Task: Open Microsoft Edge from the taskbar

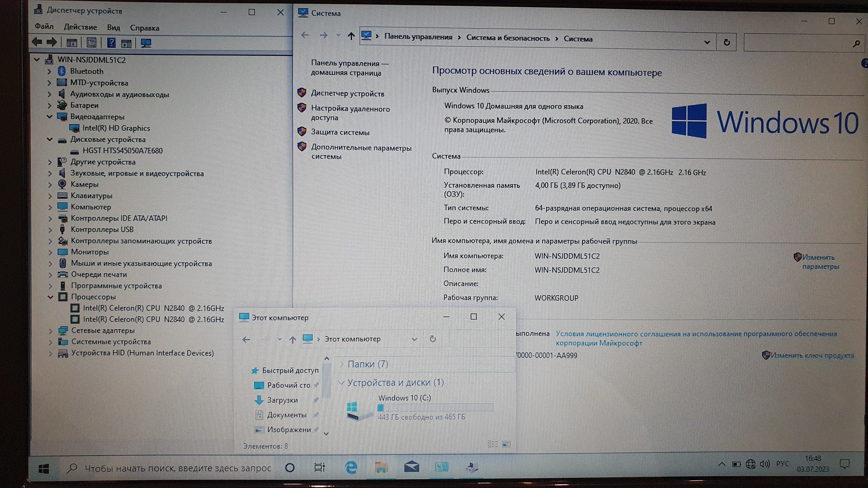Action: click(351, 467)
